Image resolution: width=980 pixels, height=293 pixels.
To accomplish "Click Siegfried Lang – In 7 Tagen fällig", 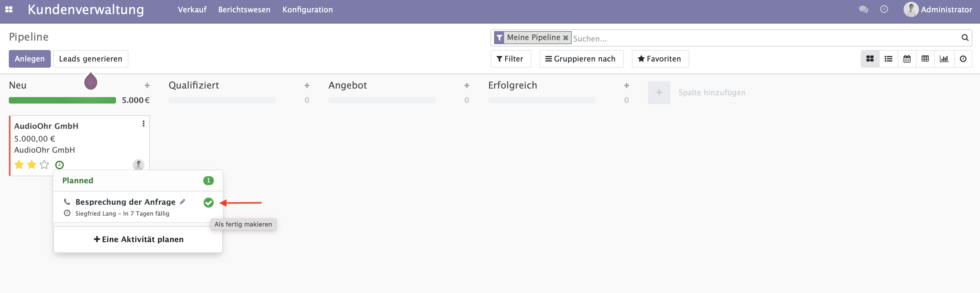I will [x=122, y=213].
